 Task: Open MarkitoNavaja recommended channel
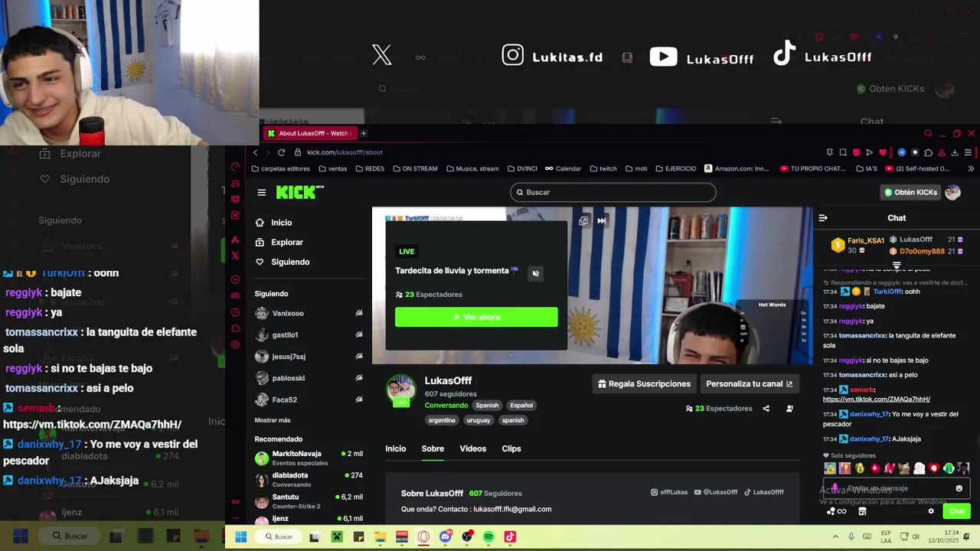(x=309, y=458)
